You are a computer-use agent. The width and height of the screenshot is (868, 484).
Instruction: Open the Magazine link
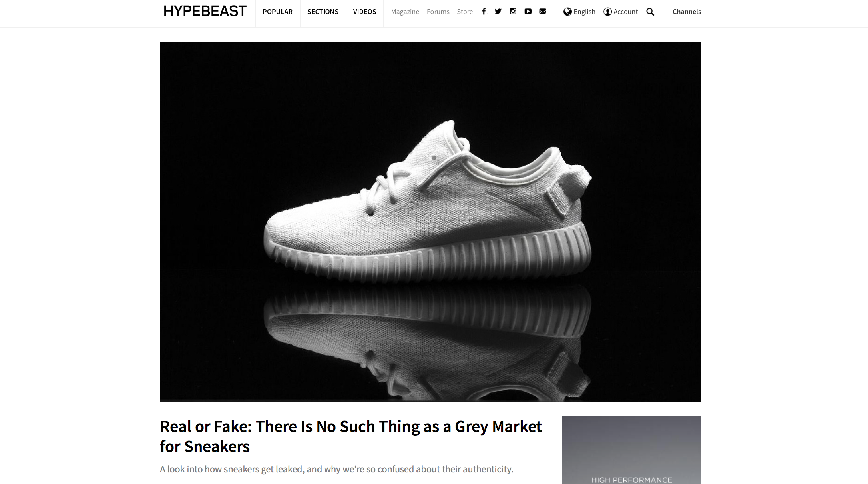(x=405, y=12)
